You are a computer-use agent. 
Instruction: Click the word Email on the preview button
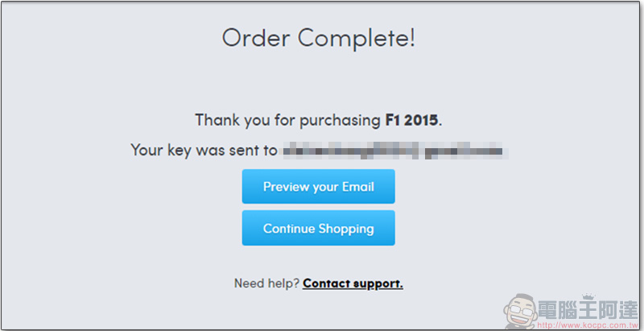[x=357, y=187]
